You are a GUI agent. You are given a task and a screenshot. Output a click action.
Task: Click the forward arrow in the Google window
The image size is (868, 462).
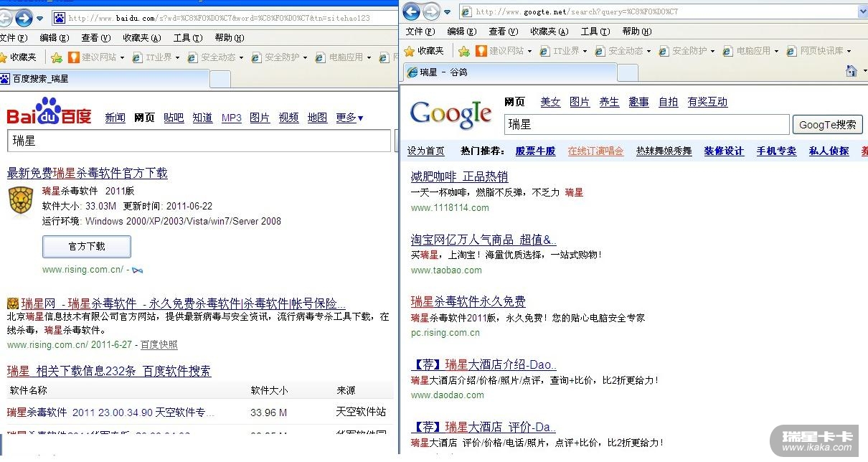pyautogui.click(x=431, y=11)
